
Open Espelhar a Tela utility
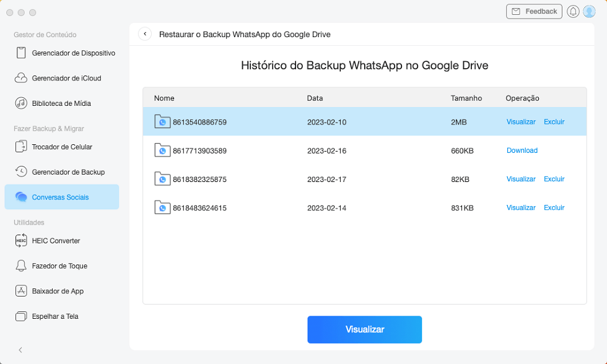62,316
